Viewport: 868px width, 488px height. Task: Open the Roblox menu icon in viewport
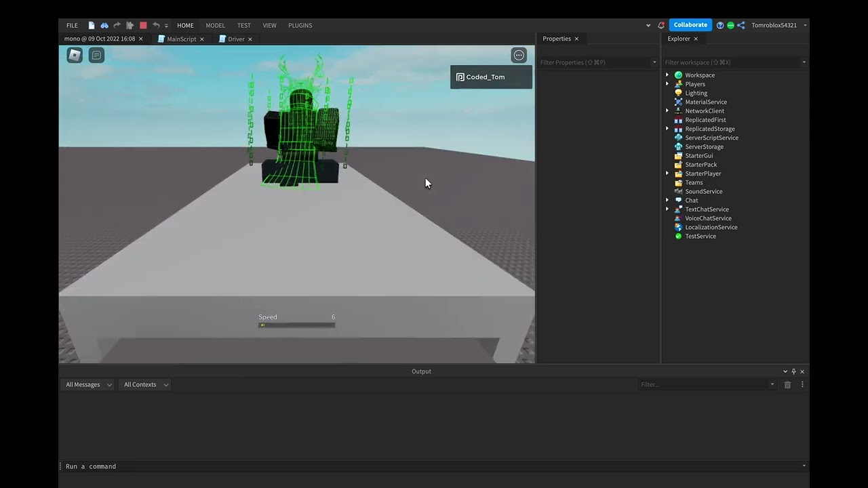75,55
